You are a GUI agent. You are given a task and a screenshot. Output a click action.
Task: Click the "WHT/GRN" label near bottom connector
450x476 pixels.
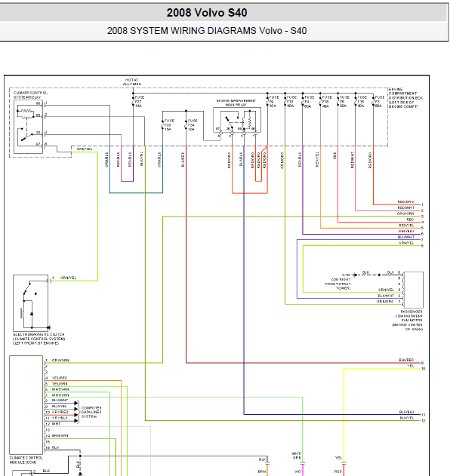(x=297, y=456)
